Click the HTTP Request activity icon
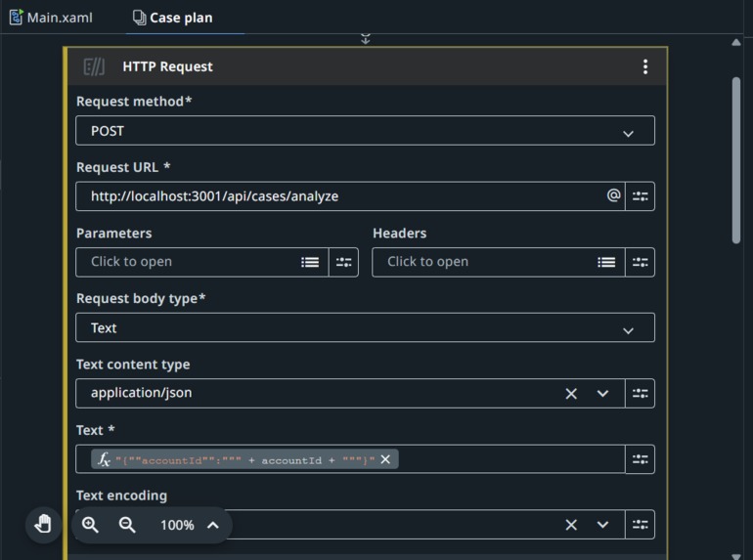Screen dimensions: 753x560 point(94,66)
